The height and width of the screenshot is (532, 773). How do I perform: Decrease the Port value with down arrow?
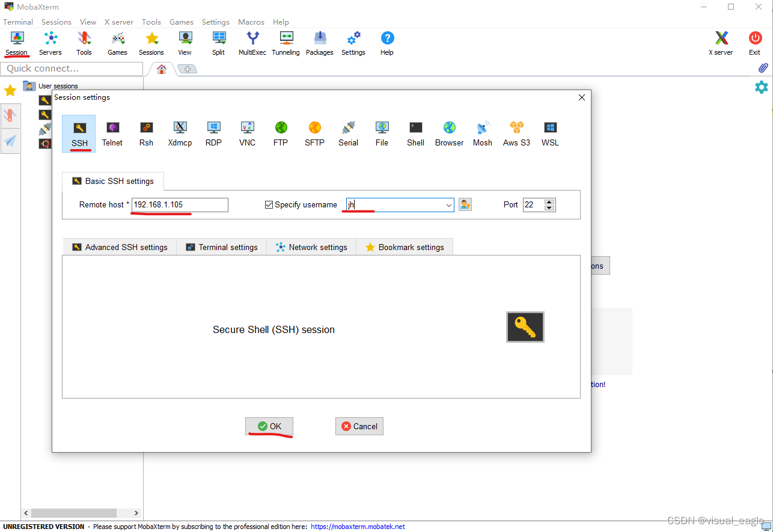pos(549,208)
